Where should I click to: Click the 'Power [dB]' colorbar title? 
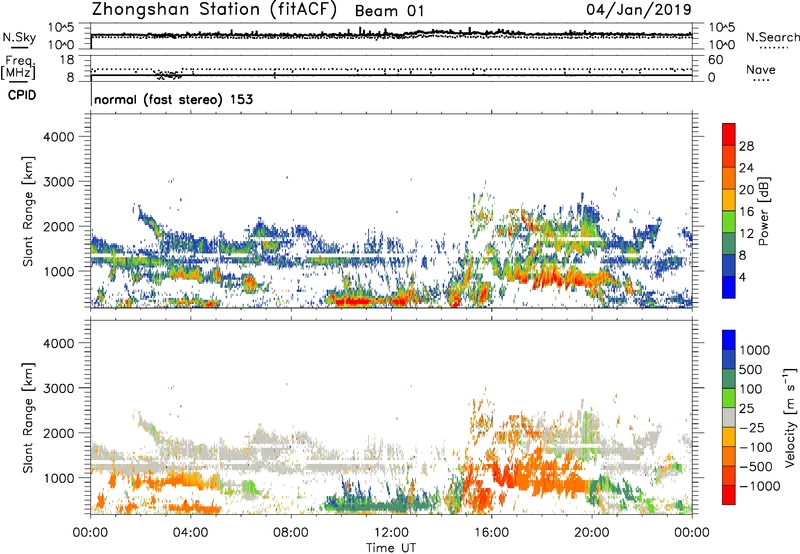(763, 211)
